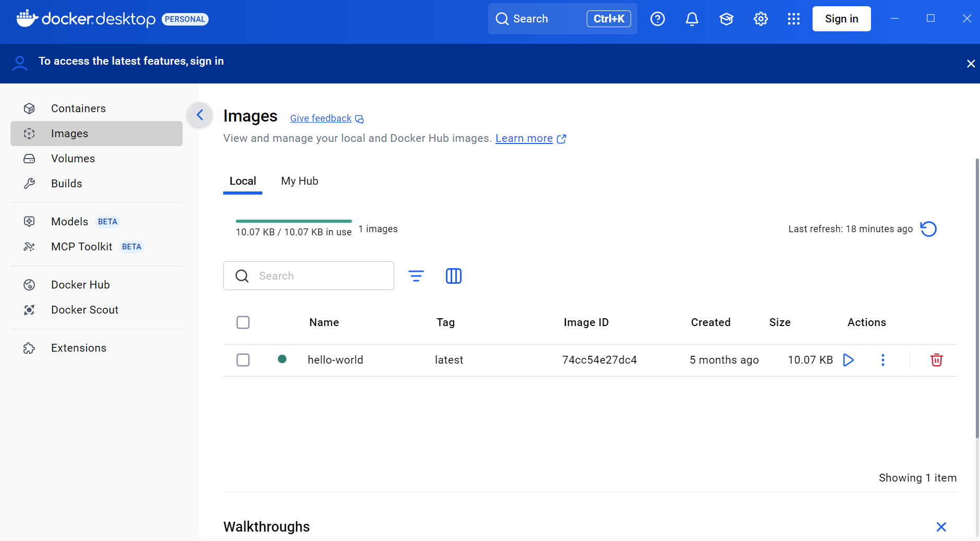Open the learning center graduation cap icon
Image resolution: width=980 pixels, height=541 pixels.
[x=727, y=19]
